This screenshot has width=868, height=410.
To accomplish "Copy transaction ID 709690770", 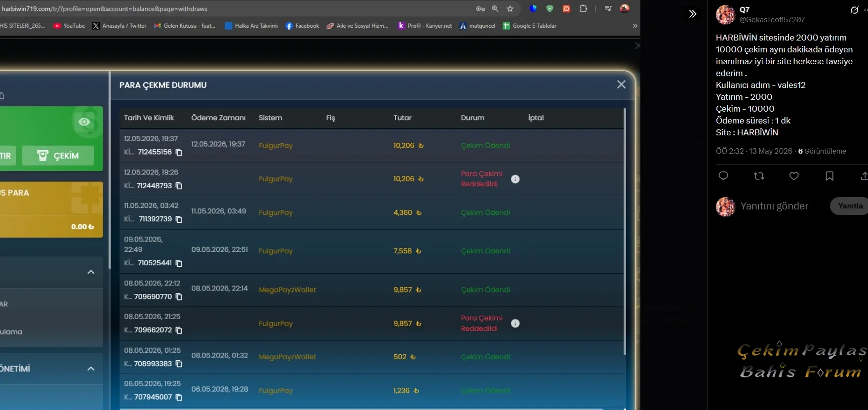I will (179, 297).
